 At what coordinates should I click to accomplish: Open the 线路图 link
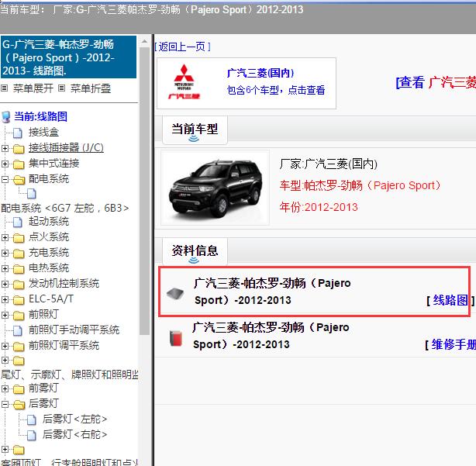pos(450,300)
